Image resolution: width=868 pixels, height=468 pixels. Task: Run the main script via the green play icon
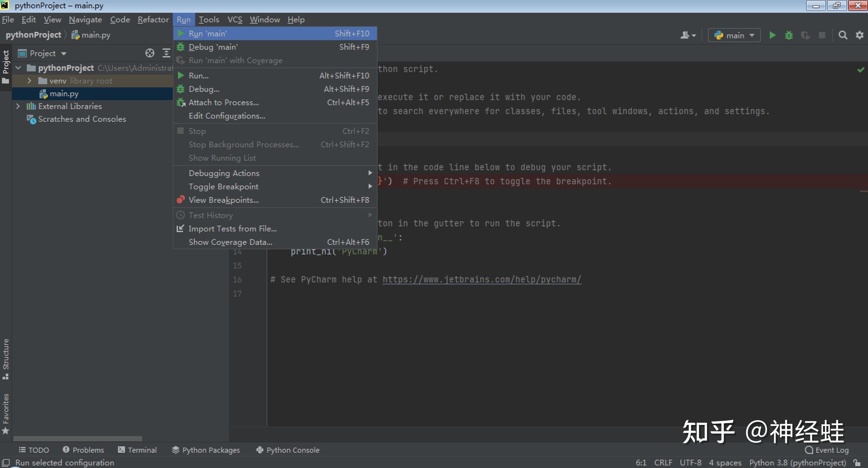pos(772,35)
